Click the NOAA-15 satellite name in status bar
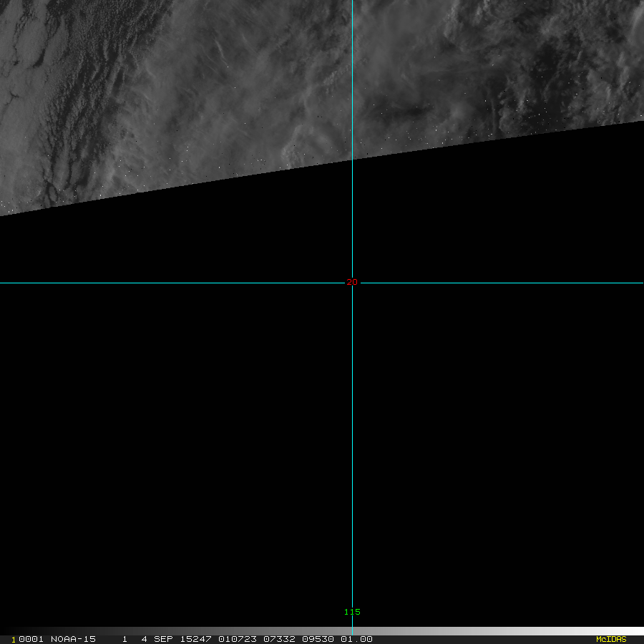 tap(73, 639)
